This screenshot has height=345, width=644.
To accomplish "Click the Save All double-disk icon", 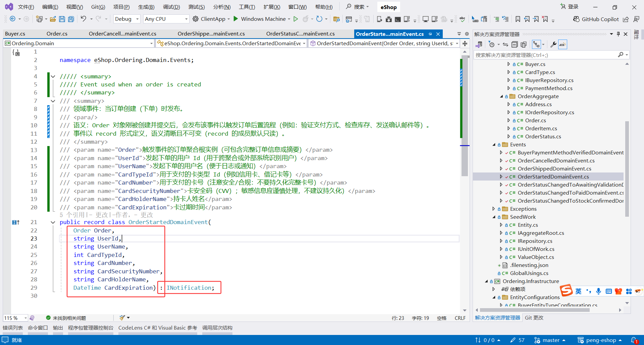I will [x=71, y=19].
